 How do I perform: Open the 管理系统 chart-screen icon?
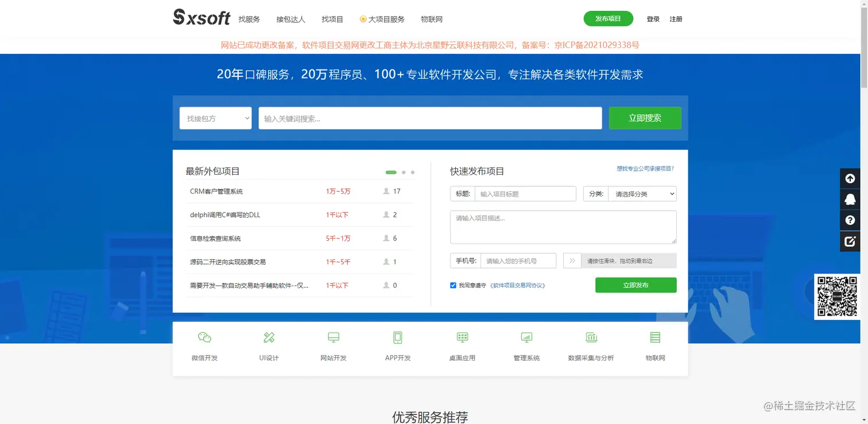(526, 337)
